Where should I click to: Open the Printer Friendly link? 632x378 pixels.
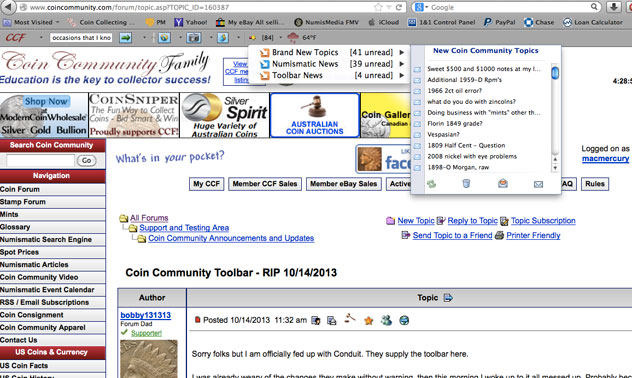click(x=533, y=235)
